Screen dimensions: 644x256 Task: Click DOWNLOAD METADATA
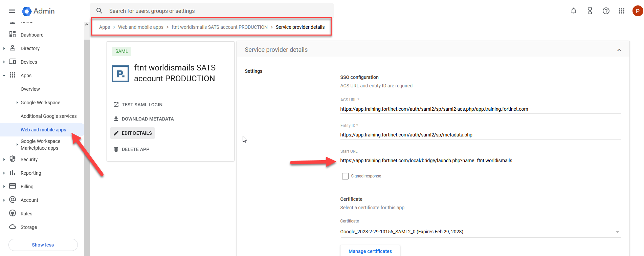[144, 119]
